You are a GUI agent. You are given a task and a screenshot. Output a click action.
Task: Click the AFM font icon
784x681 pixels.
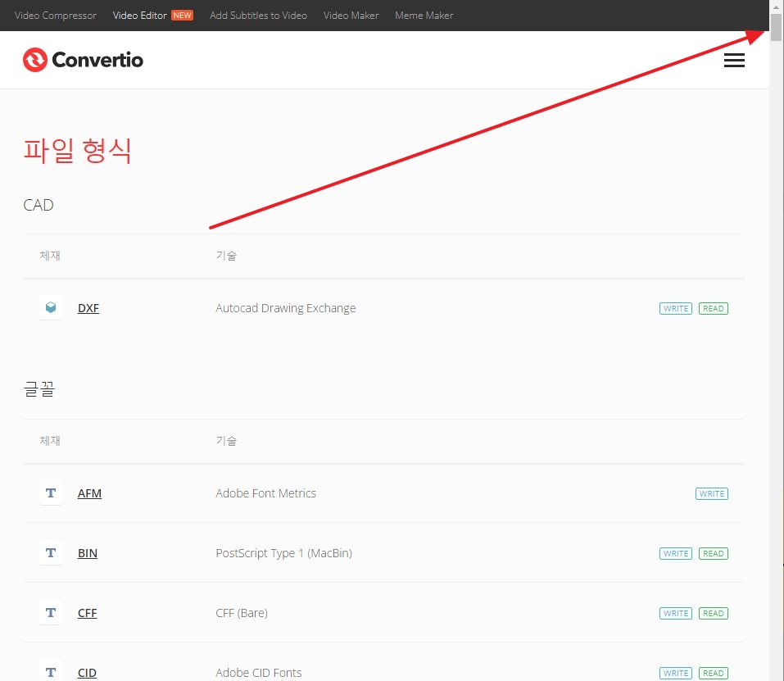(x=51, y=493)
